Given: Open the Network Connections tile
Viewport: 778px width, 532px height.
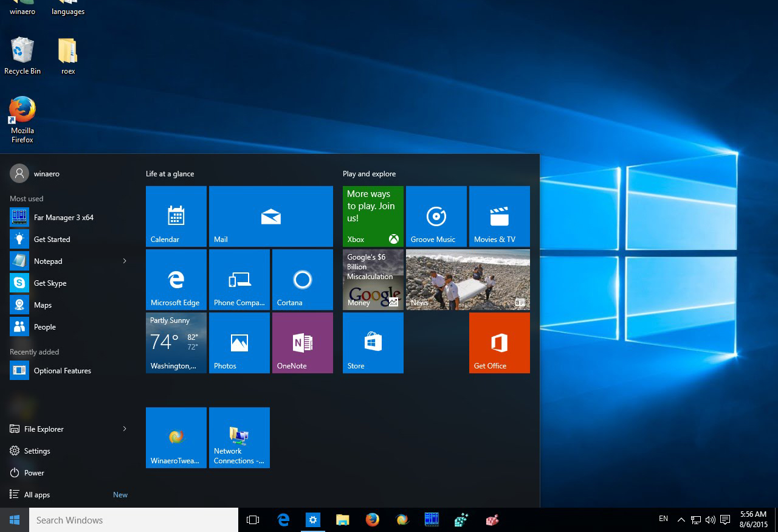Looking at the screenshot, I should pyautogui.click(x=239, y=438).
